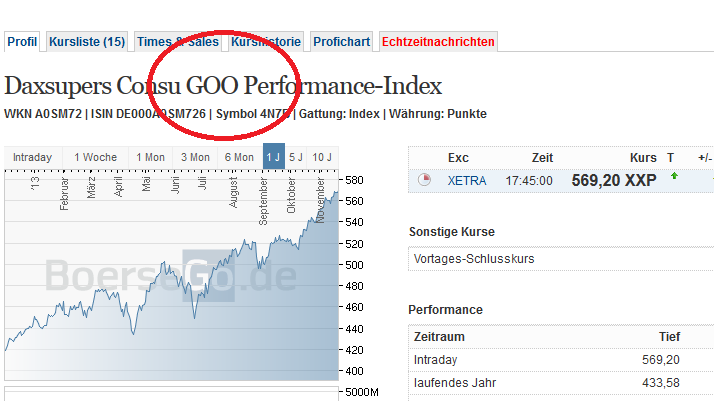Choose the 3 Mon chart period
The image size is (714, 401).
(x=195, y=157)
